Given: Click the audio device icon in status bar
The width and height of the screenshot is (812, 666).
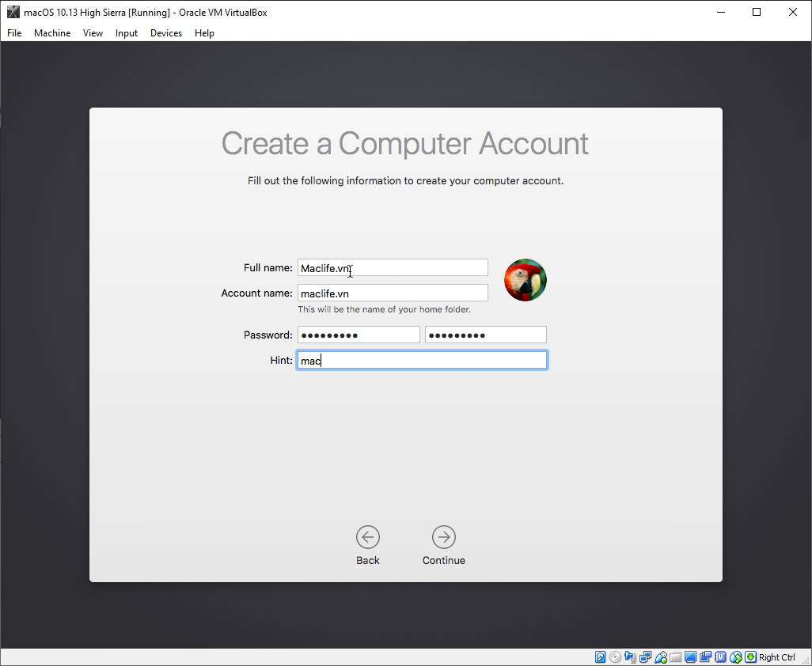Looking at the screenshot, I should [x=630, y=657].
